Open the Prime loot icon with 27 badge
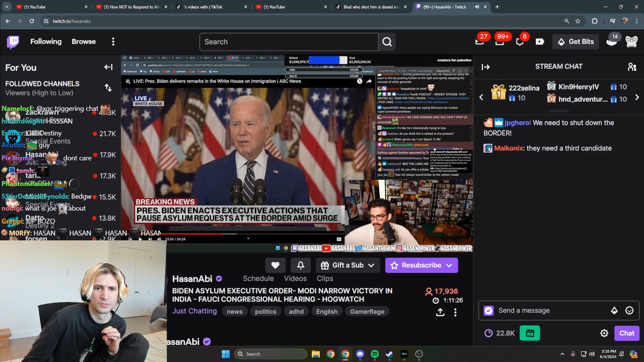644x362 pixels. pos(480,42)
